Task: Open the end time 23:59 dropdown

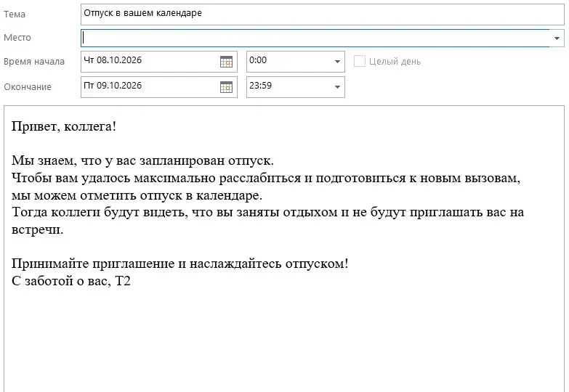Action: (337, 87)
